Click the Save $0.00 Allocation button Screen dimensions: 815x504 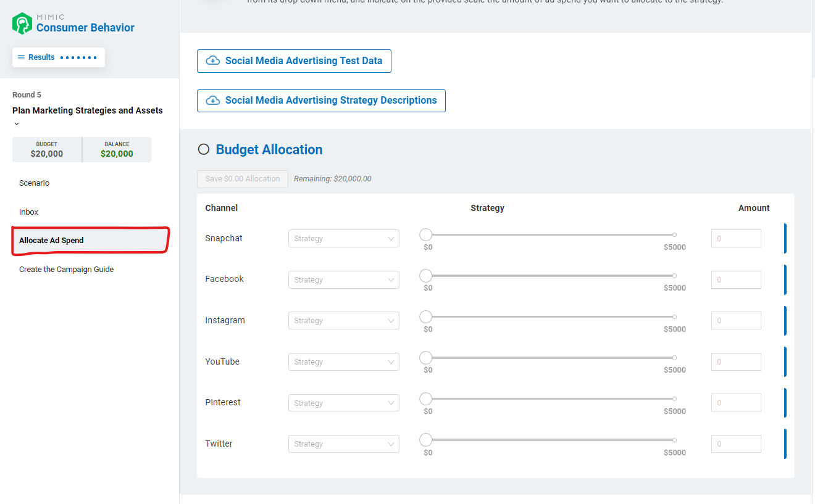click(243, 179)
